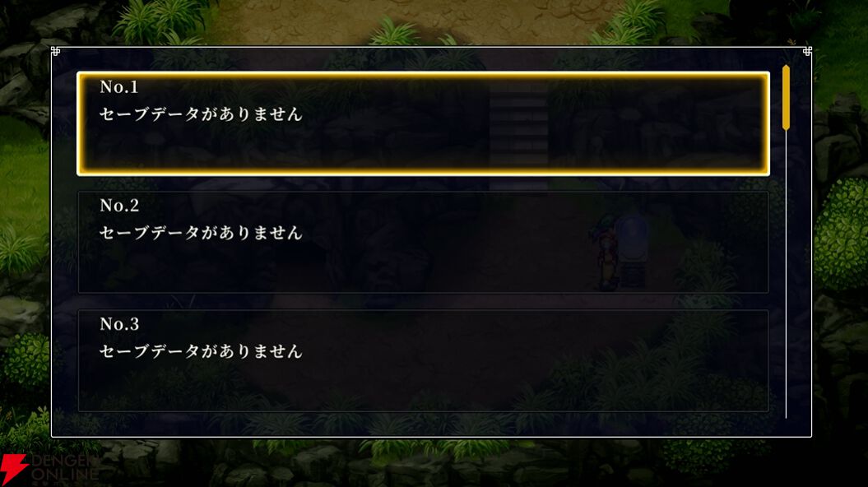Click the "No.1" slot label
The image size is (868, 487).
pos(119,87)
